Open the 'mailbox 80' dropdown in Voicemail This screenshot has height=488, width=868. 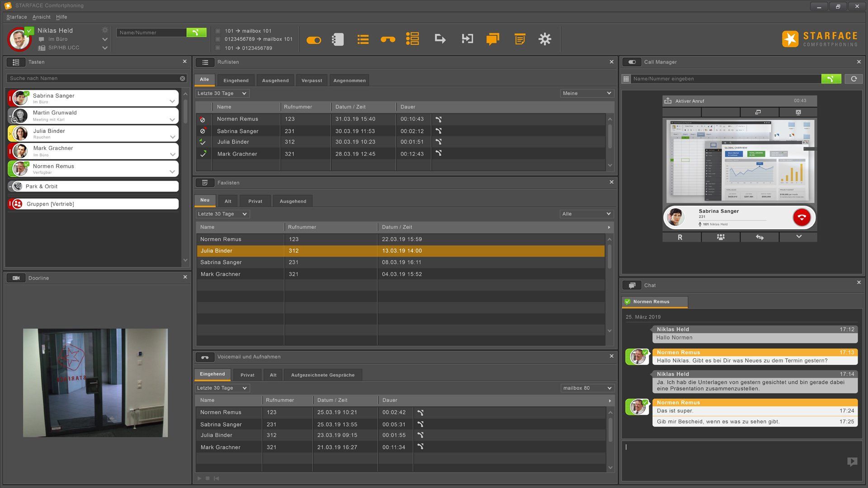click(587, 388)
